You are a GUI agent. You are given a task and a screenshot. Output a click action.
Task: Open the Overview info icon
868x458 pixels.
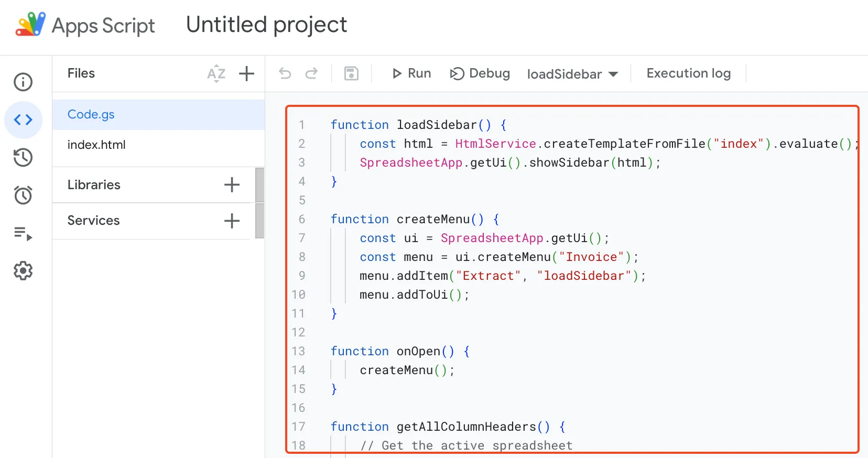click(23, 82)
